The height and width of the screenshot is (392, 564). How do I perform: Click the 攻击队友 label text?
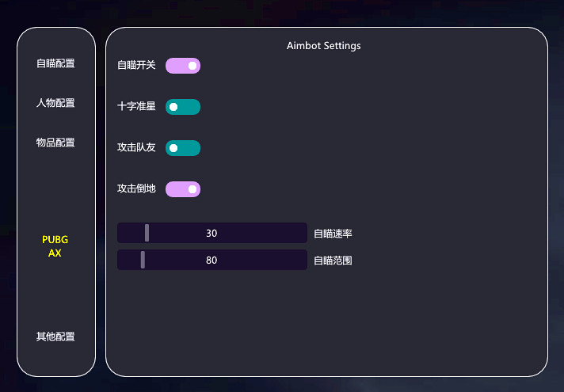(136, 147)
